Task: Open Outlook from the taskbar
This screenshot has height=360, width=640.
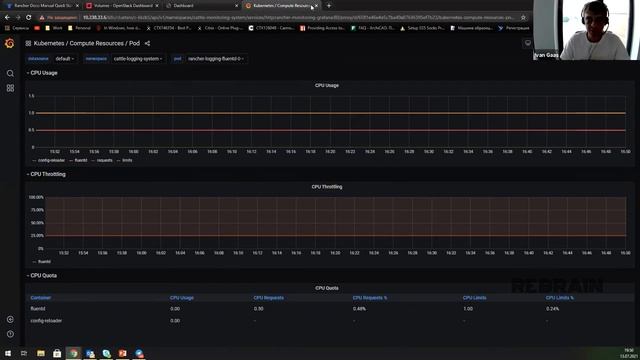Action: coord(90,353)
